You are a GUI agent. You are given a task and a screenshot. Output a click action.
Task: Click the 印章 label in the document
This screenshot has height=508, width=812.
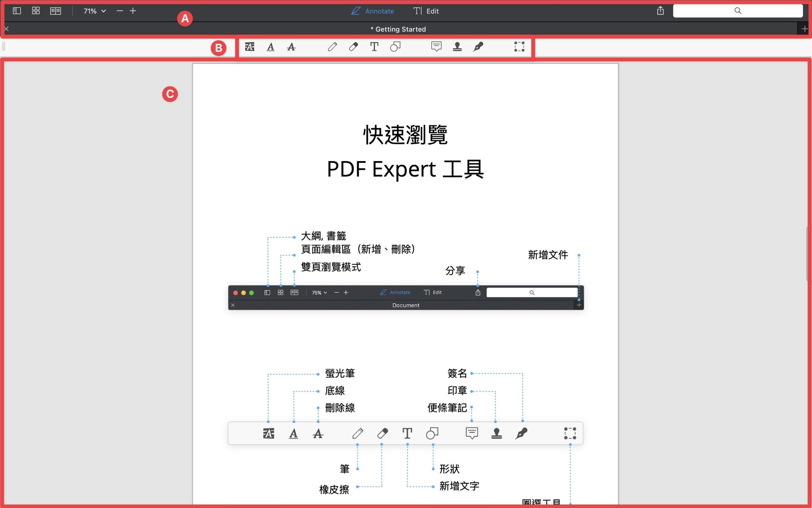click(x=457, y=391)
